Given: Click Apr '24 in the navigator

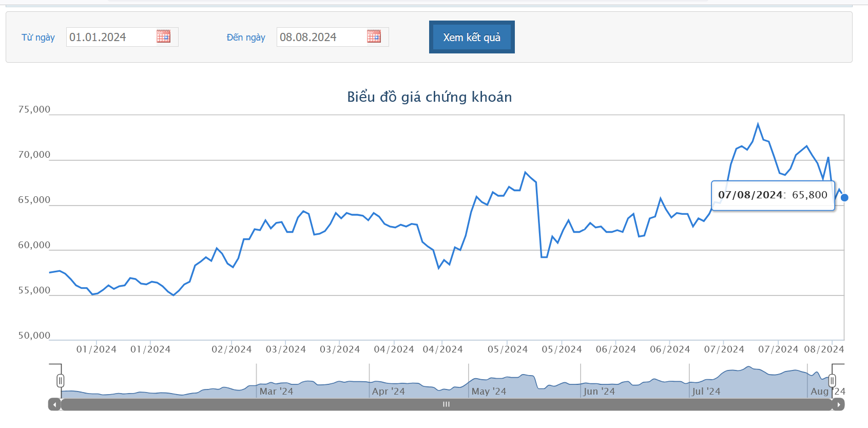Looking at the screenshot, I should click(389, 392).
